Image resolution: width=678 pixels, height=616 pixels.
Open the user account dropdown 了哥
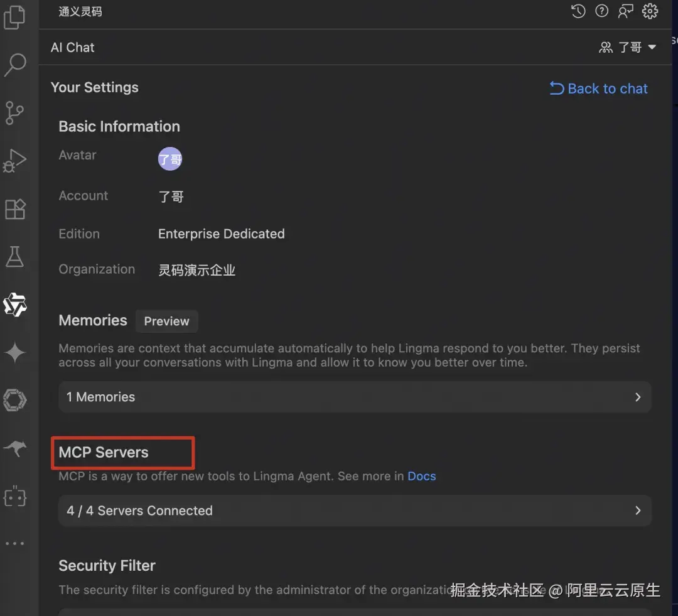pos(627,47)
